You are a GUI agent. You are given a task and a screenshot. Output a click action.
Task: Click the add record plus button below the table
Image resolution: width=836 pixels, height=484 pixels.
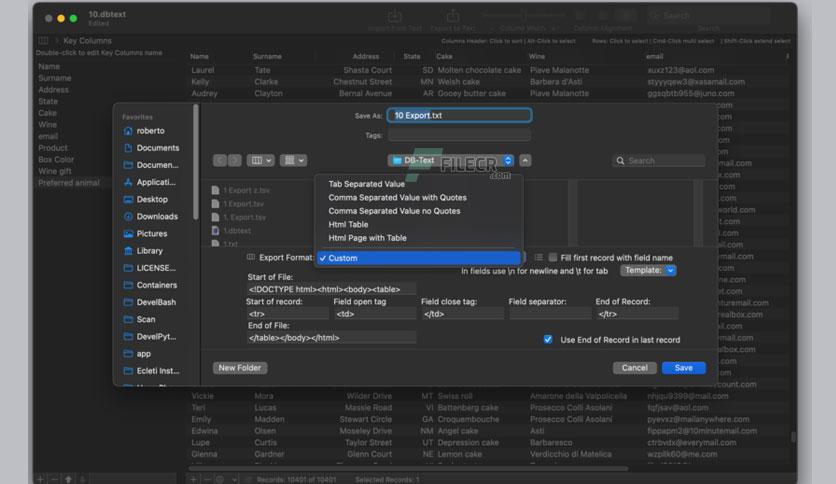(194, 479)
